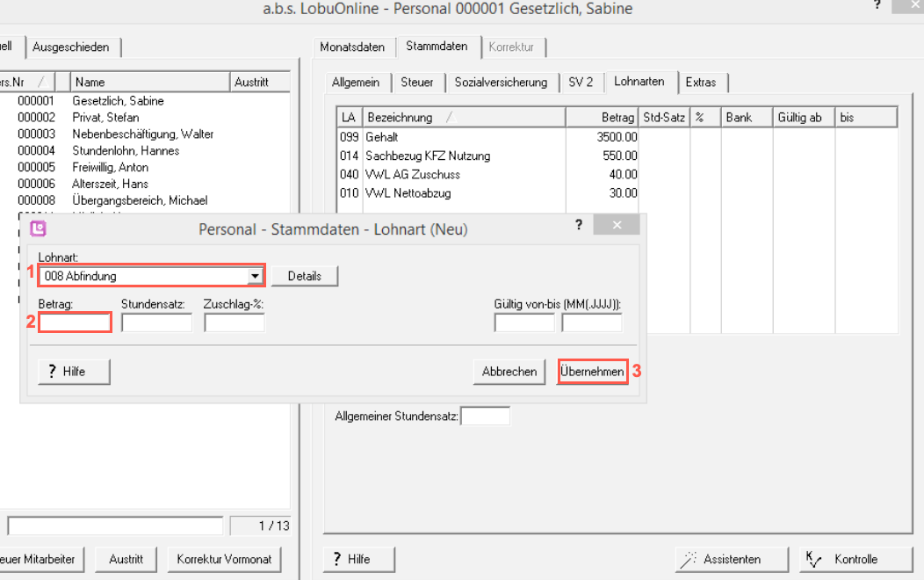The image size is (924, 580).
Task: Click the main window help question mark
Action: (877, 6)
